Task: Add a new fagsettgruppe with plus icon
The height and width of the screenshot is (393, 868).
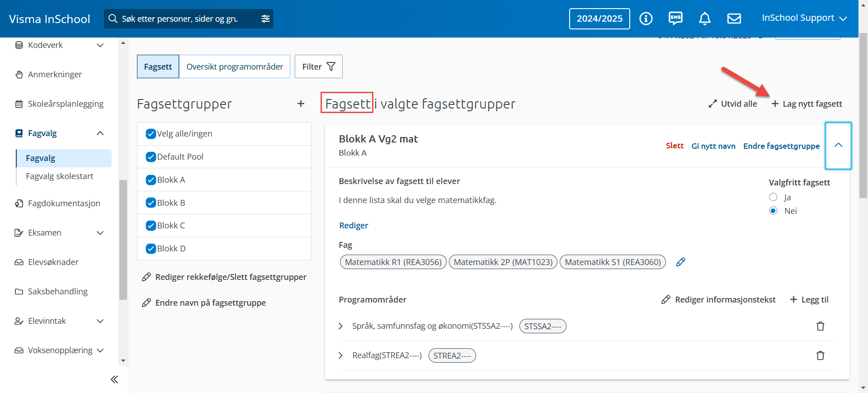Action: (x=301, y=104)
